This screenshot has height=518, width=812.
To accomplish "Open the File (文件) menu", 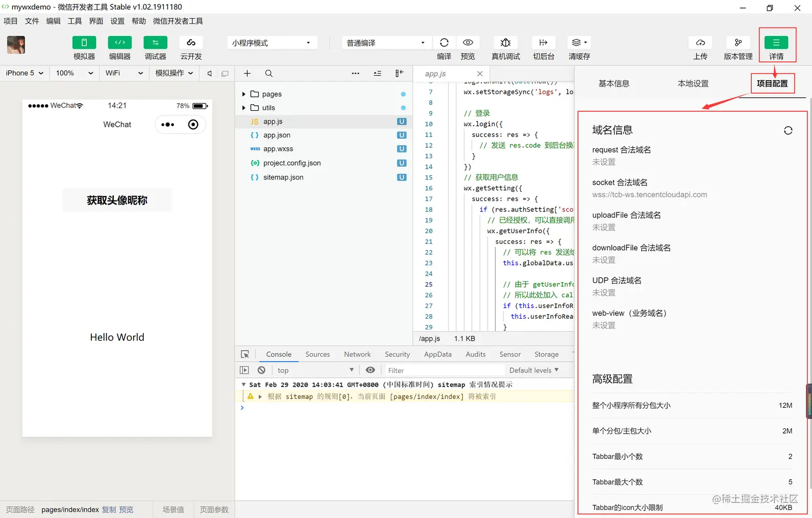I will [x=32, y=21].
